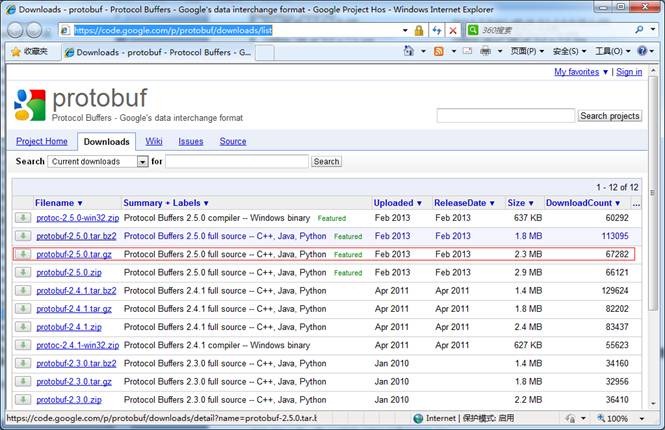The height and width of the screenshot is (430, 665).
Task: Click download icon for protobuf-2.3.0.tar.bz2
Action: click(23, 363)
